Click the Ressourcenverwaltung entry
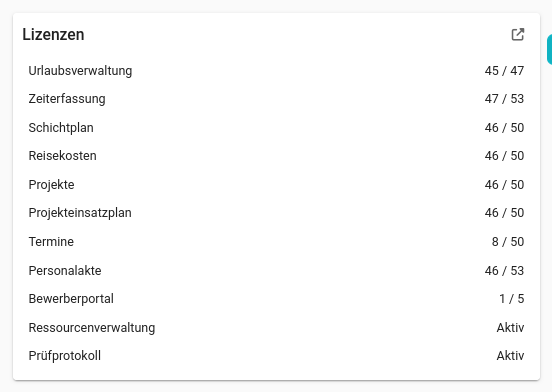The height and width of the screenshot is (392, 552). coord(276,328)
